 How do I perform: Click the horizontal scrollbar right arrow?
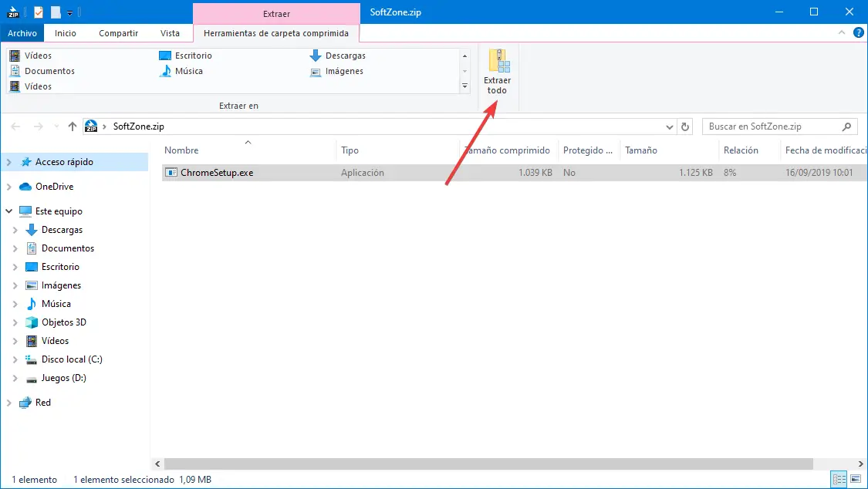pyautogui.click(x=861, y=464)
